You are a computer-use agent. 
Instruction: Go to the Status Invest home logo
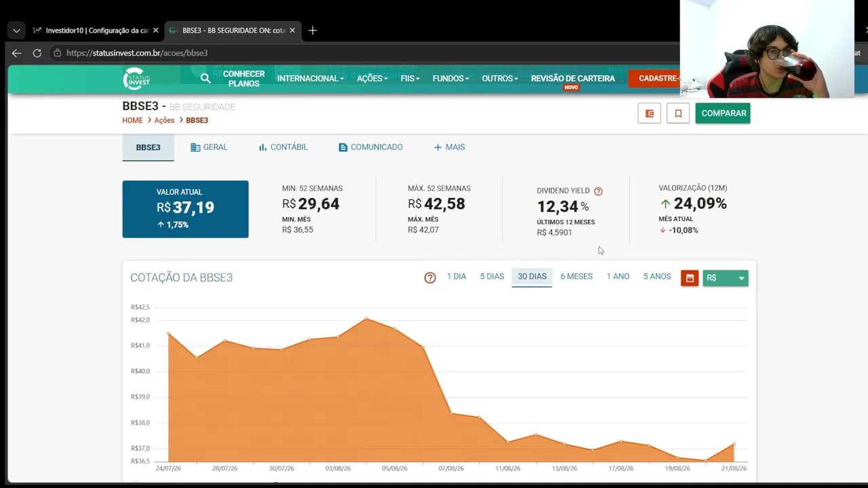pos(136,79)
